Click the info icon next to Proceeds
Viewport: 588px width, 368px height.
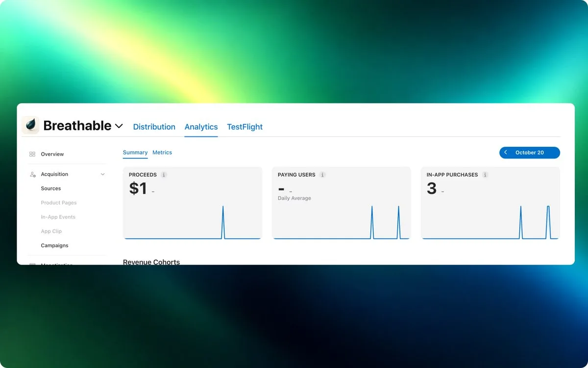[164, 175]
